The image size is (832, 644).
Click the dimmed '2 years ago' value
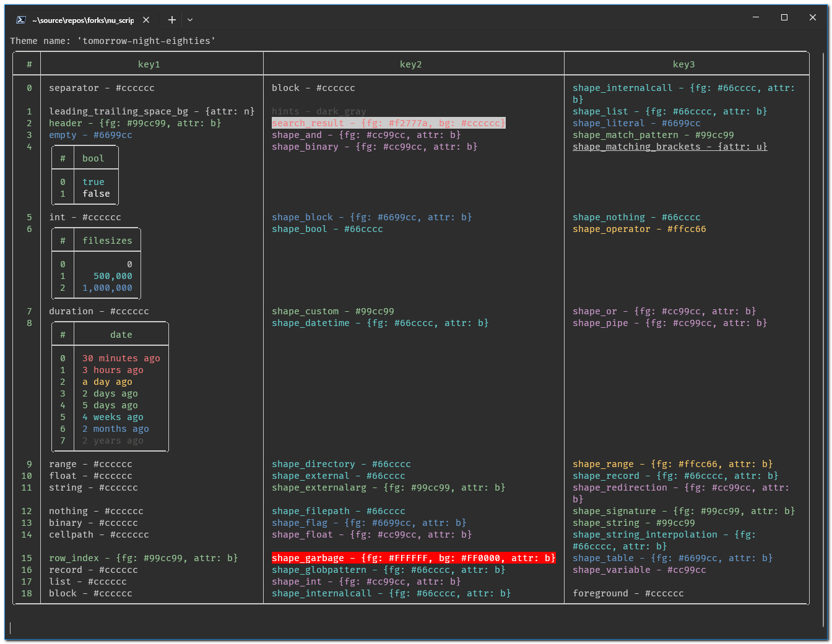tap(113, 440)
